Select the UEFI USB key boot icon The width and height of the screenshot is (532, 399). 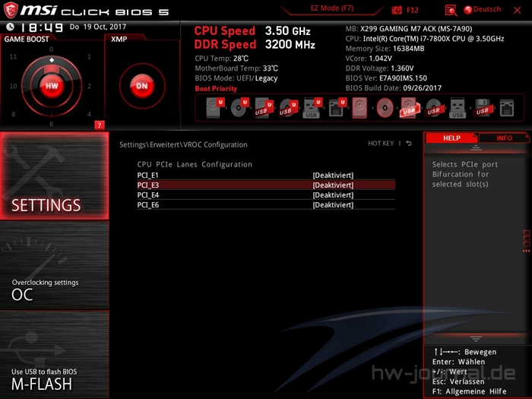[312, 108]
